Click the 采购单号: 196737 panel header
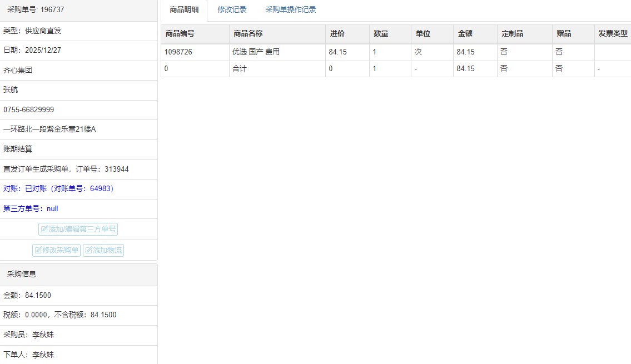 click(36, 10)
